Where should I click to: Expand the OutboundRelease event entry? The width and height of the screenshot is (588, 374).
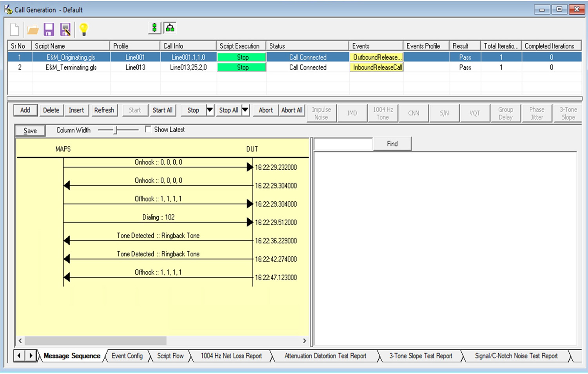point(377,57)
